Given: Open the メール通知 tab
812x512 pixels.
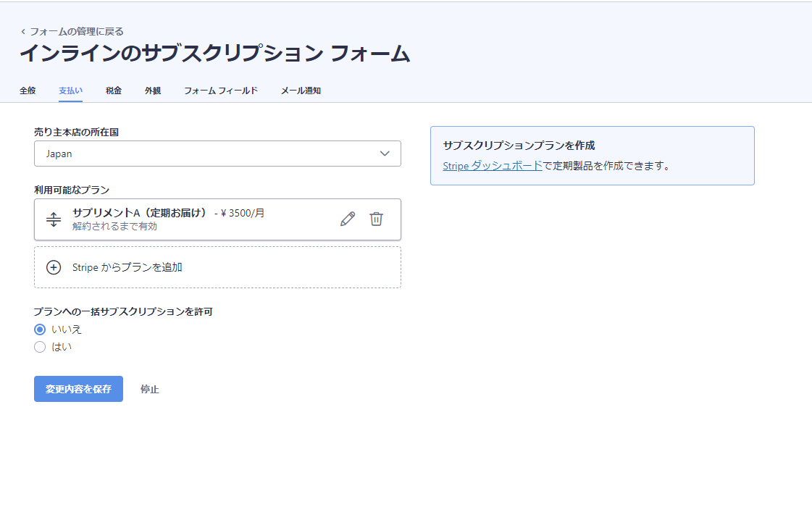Looking at the screenshot, I should point(301,91).
